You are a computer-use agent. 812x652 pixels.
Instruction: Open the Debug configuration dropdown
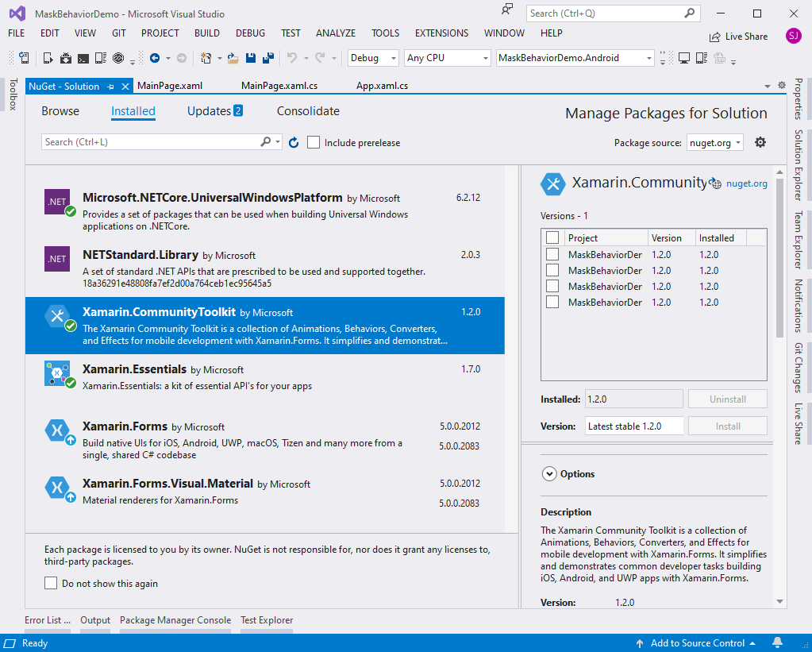(x=373, y=58)
